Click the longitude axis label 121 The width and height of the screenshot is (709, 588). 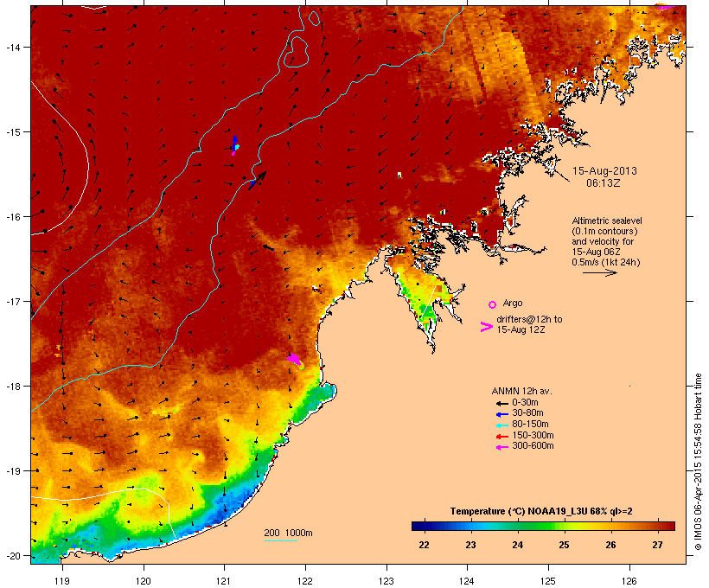coord(224,581)
